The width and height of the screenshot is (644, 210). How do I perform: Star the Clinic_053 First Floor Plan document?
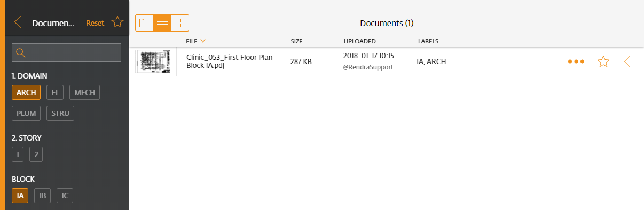tap(603, 61)
